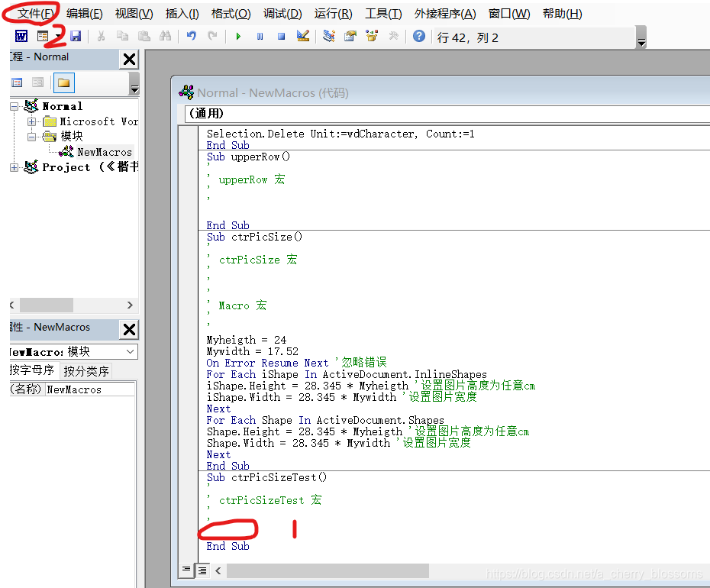Click the Cut scissors icon
This screenshot has width=710, height=588.
(101, 36)
